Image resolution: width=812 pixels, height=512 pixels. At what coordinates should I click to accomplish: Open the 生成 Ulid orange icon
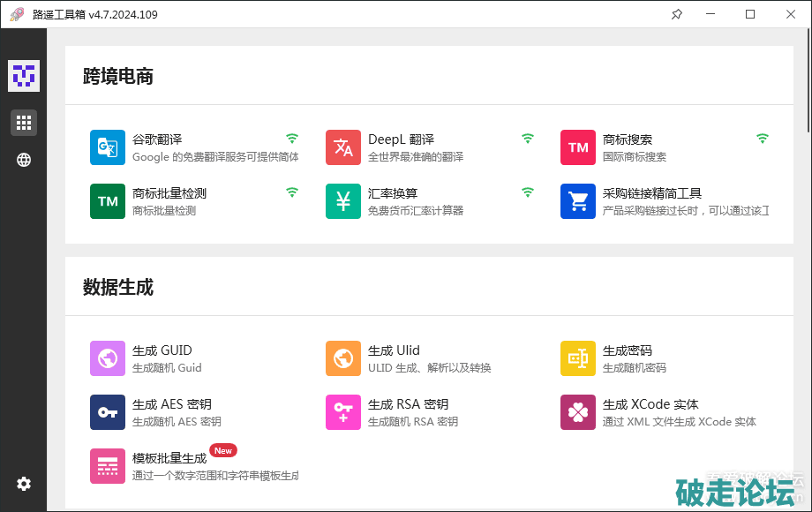click(343, 358)
